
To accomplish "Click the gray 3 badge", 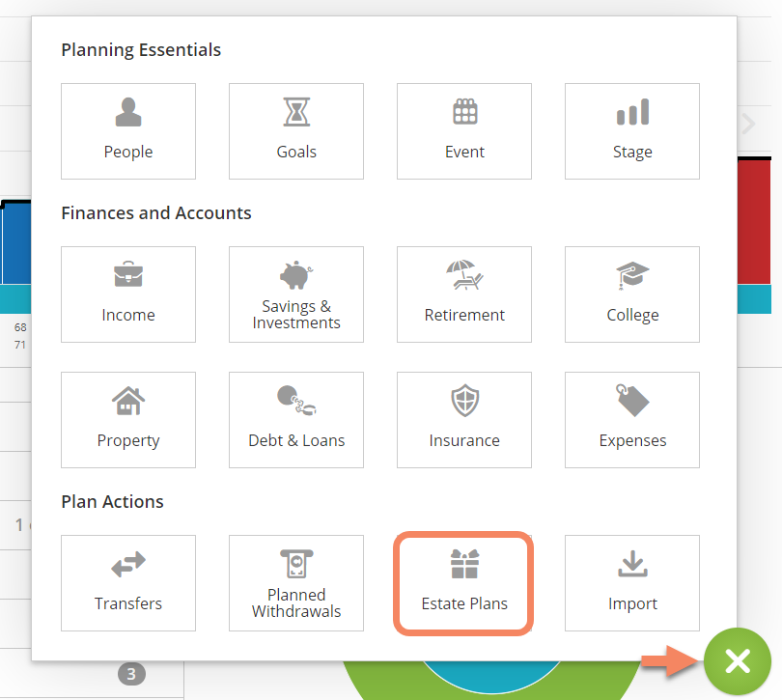I will 131,674.
